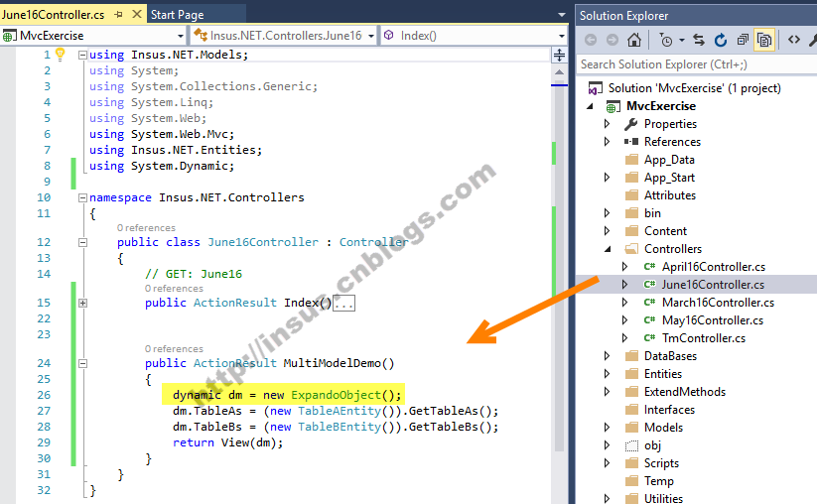Collapse the namespace Insus.NET.Controllers block
The image size is (817, 504).
[82, 197]
